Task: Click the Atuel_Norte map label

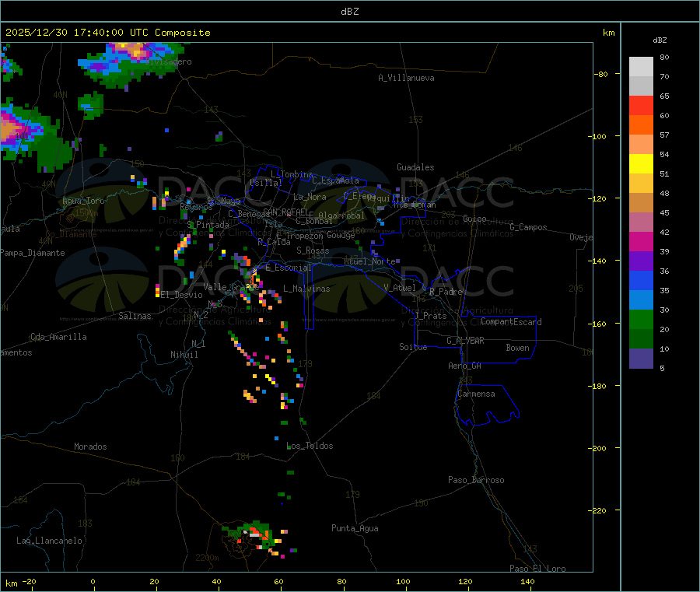Action: [369, 261]
